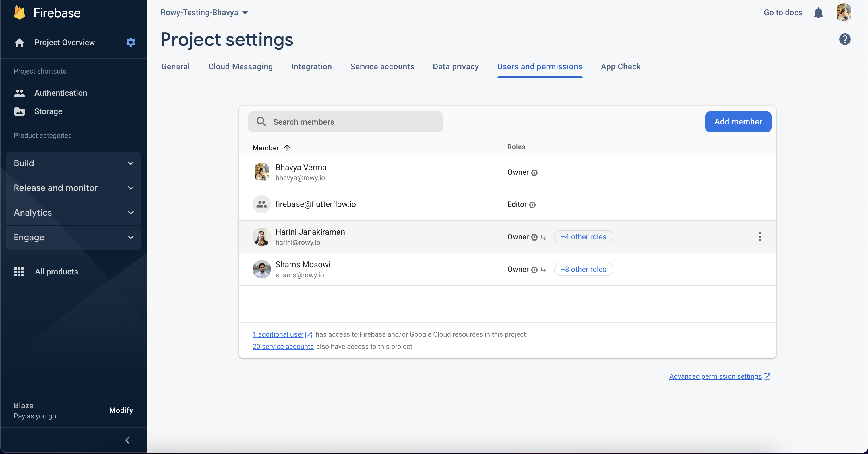
Task: Click the Add member button
Action: tap(738, 122)
